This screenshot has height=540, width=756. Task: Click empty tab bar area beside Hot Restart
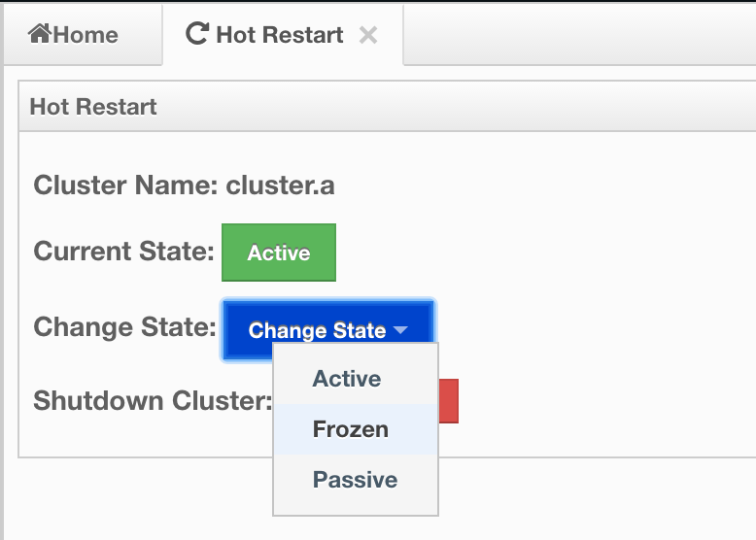click(578, 35)
